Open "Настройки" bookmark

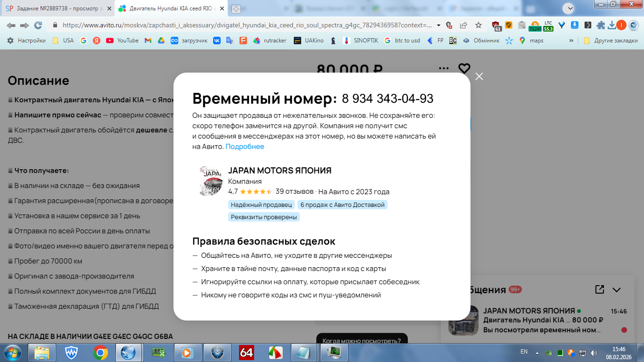pos(27,41)
